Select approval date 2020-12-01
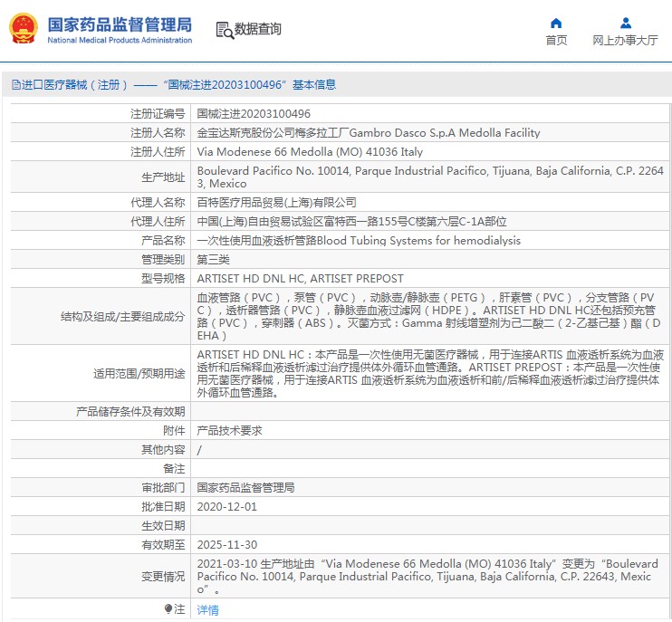This screenshot has height=622, width=672. coord(226,507)
